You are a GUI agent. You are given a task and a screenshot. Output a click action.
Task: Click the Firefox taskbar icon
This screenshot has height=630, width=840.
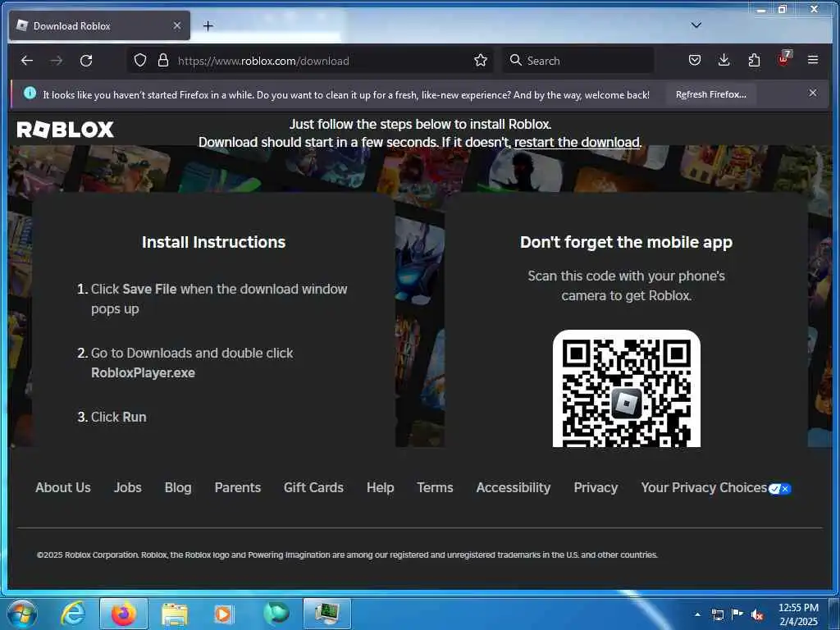[x=124, y=614]
